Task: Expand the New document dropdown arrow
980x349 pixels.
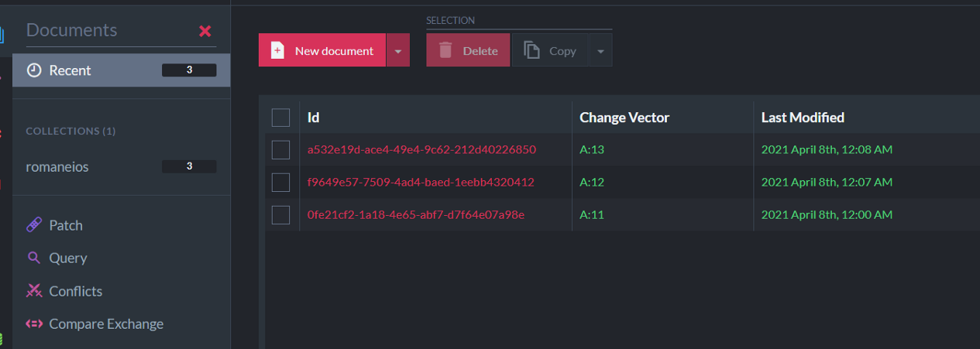Action: (397, 50)
